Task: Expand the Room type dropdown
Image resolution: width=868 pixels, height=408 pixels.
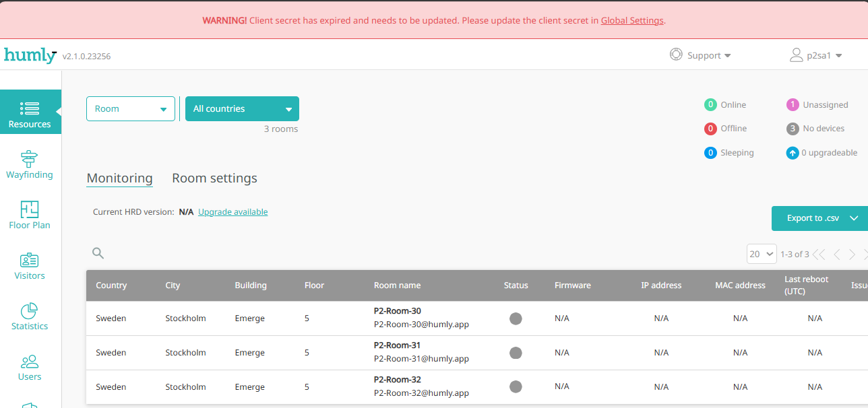Action: [131, 109]
